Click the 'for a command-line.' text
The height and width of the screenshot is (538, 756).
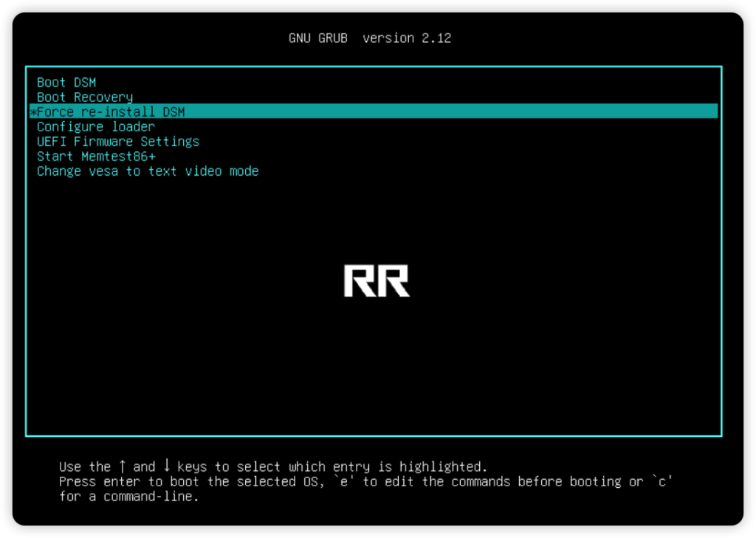point(128,497)
